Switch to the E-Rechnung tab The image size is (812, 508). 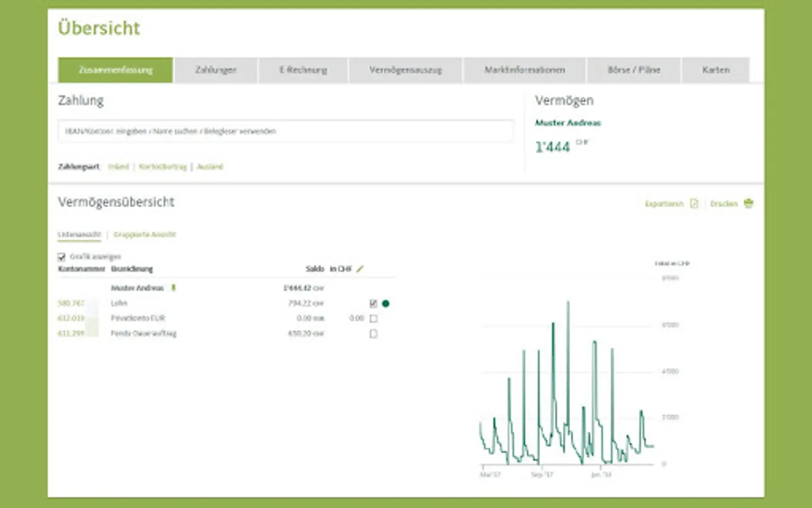(x=303, y=70)
